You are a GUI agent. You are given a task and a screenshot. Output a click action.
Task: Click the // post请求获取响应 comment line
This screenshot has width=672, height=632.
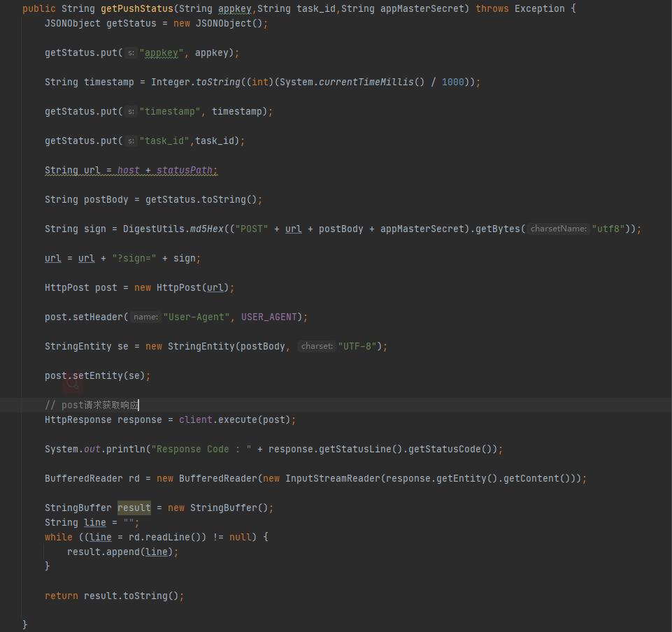pyautogui.click(x=92, y=405)
